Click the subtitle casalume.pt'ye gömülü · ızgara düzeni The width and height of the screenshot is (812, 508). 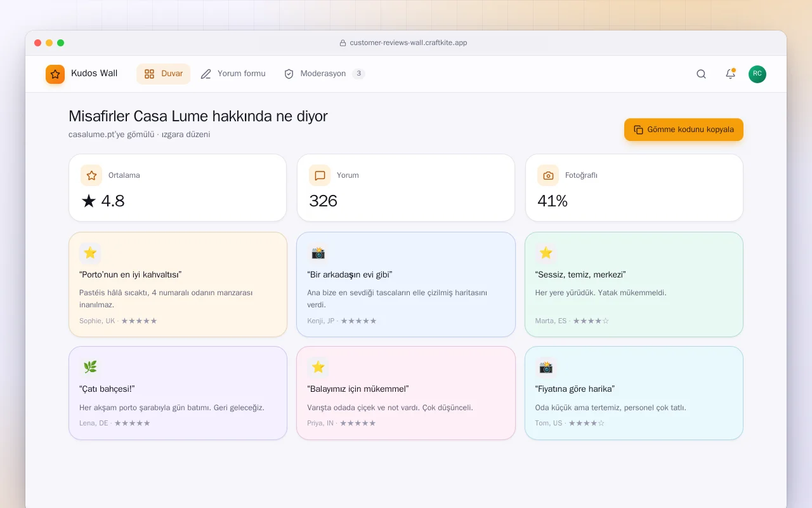(x=140, y=135)
